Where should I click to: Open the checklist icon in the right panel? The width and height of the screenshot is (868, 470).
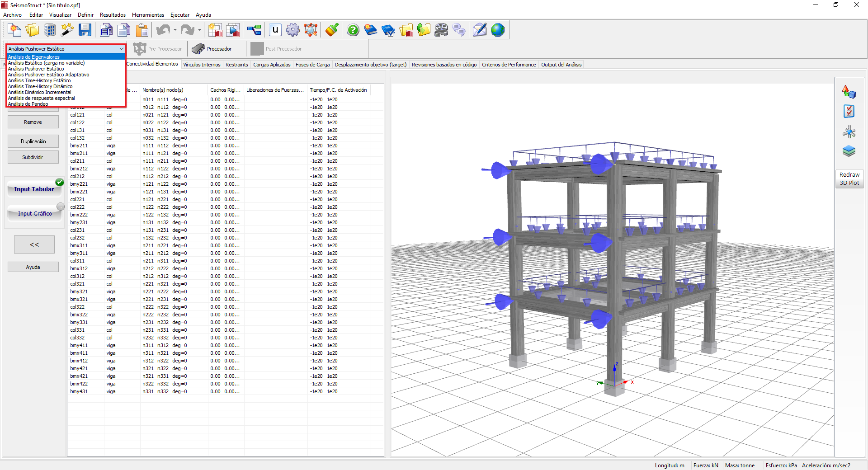tap(849, 111)
